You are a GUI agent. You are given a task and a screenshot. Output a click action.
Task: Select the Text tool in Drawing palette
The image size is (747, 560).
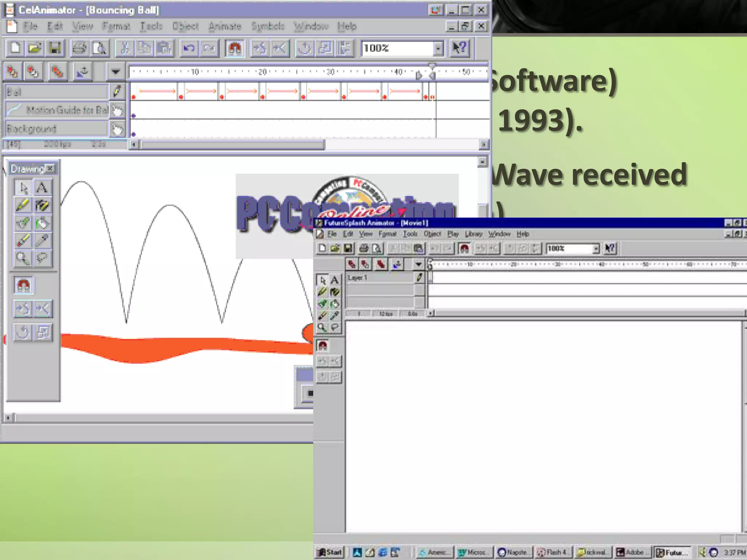pos(42,188)
